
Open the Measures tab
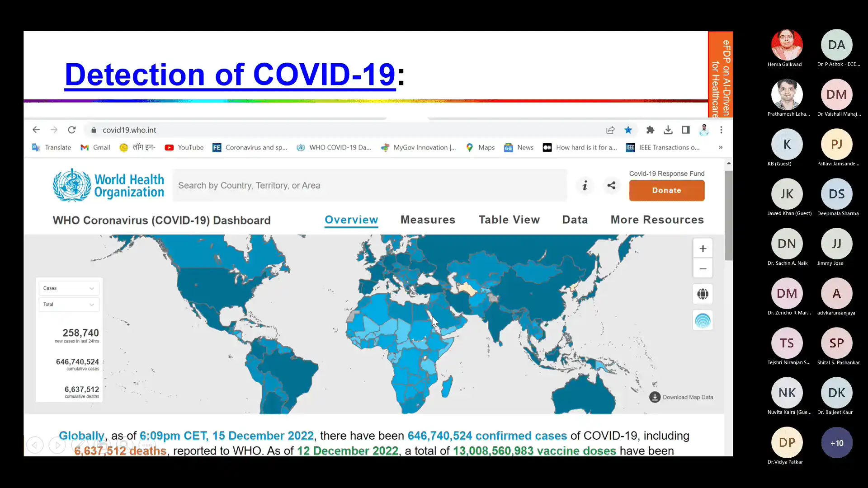428,220
